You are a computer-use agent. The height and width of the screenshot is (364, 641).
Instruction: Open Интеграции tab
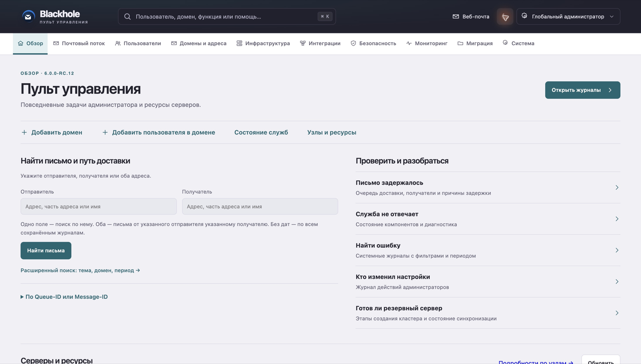tap(320, 43)
